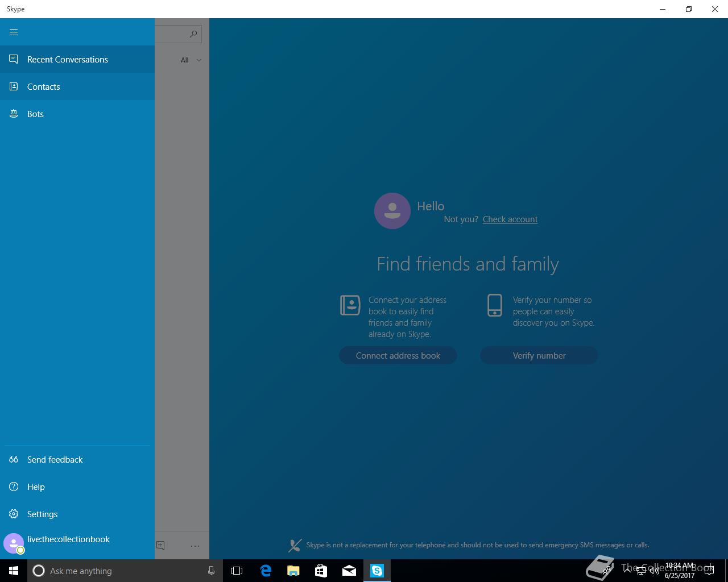Click the taskbar date and time
This screenshot has width=728, height=582.
coord(680,571)
